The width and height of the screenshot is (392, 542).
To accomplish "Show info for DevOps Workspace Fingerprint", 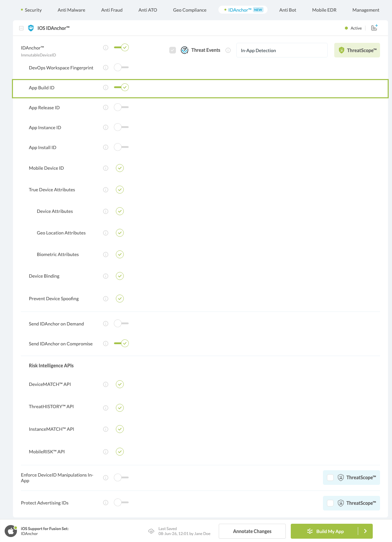I will click(106, 67).
